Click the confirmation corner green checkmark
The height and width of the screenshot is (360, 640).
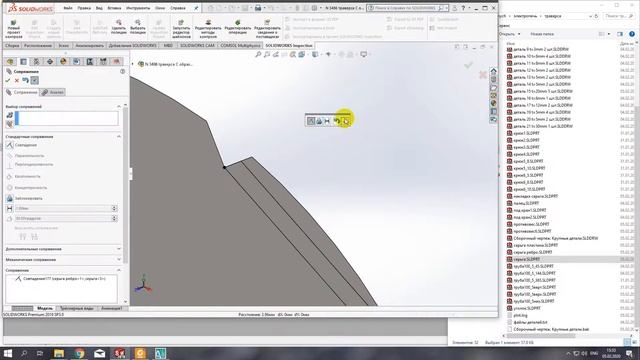[x=469, y=65]
